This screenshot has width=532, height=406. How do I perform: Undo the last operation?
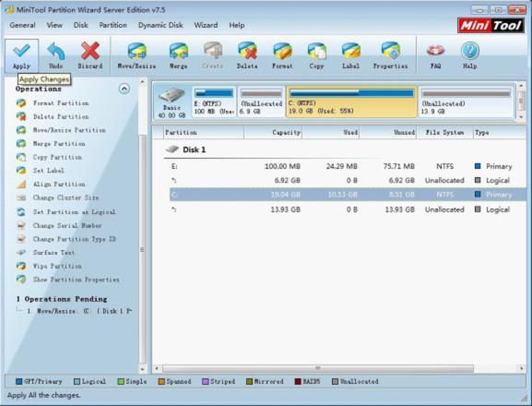pos(55,56)
